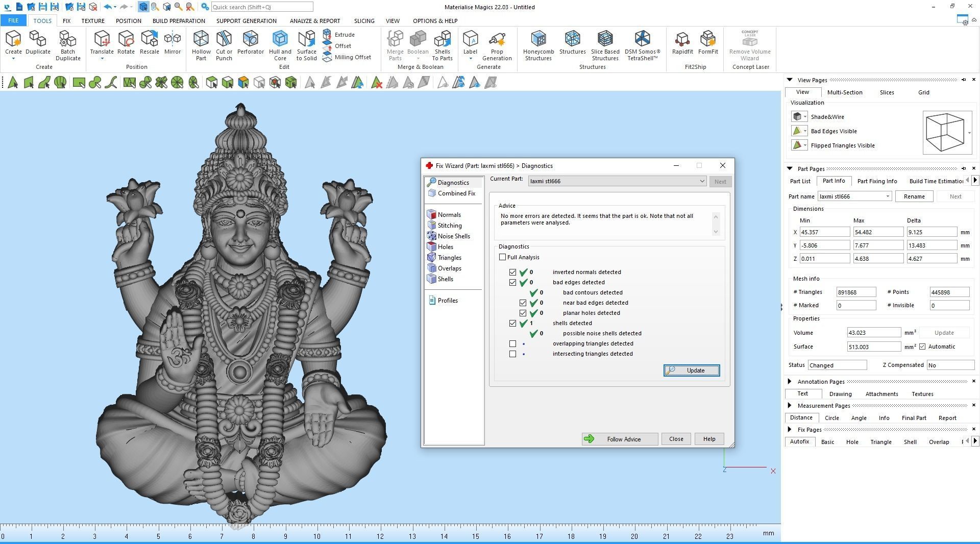Collapse the Part Pages panel
This screenshot has height=544, width=980.
pyautogui.click(x=790, y=169)
